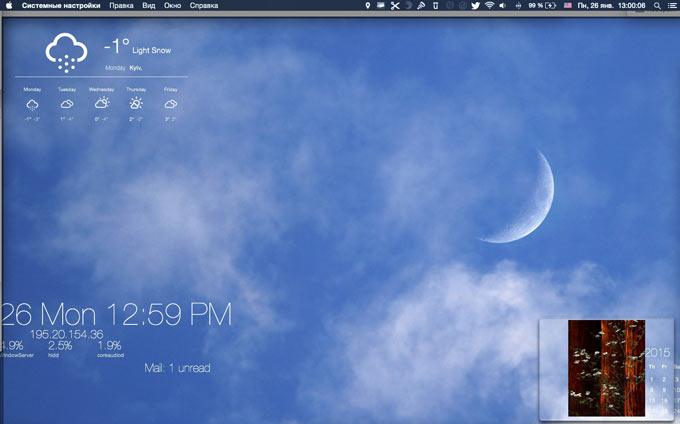Open the Системные настройки menu
The width and height of the screenshot is (680, 424).
click(61, 6)
